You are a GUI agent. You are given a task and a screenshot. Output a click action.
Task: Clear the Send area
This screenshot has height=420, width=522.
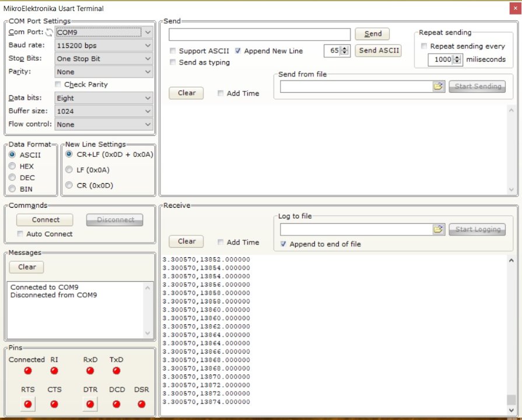pos(186,93)
